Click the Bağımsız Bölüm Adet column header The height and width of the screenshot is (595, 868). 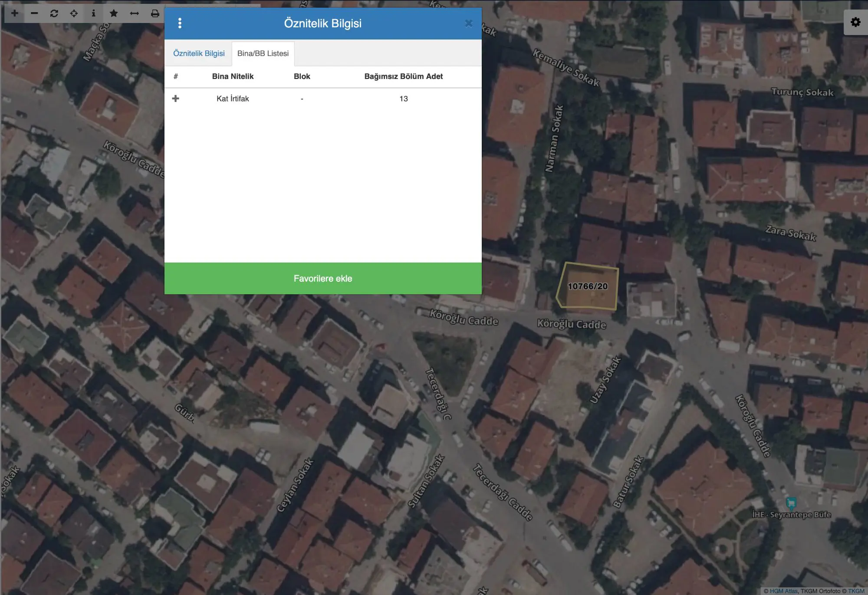(x=404, y=76)
